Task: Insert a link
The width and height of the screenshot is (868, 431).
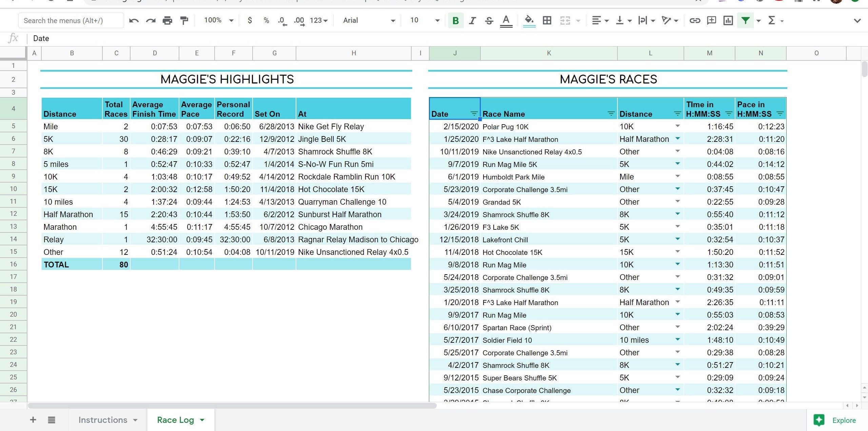Action: click(x=695, y=20)
